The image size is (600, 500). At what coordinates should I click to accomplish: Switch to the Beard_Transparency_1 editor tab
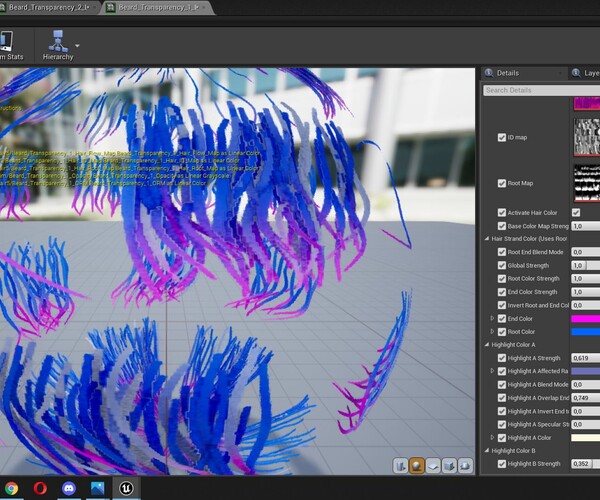(158, 8)
